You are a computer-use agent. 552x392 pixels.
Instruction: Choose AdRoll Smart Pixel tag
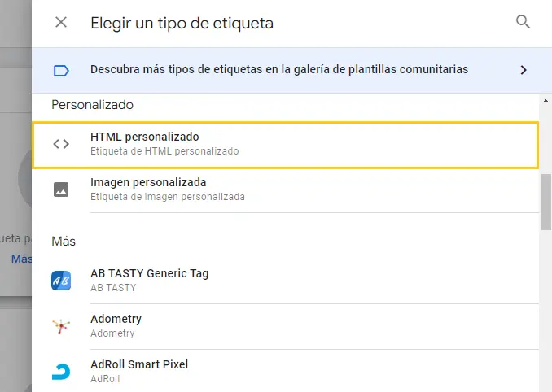click(x=285, y=371)
